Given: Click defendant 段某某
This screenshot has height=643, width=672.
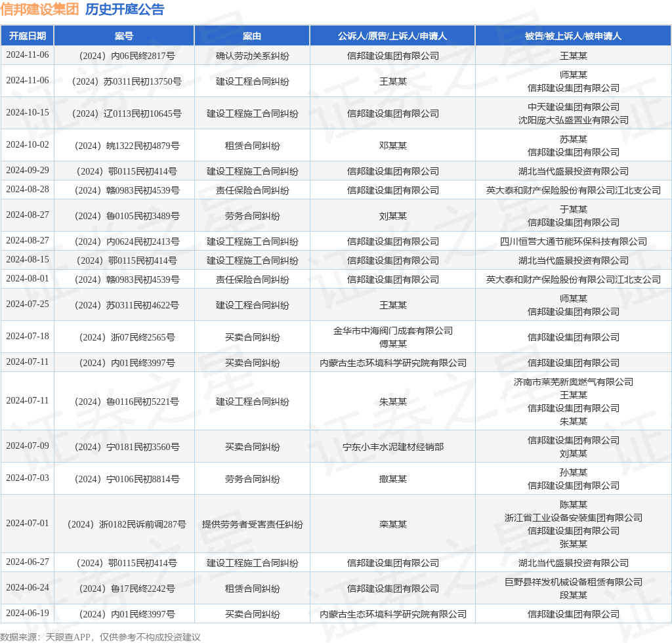Looking at the screenshot, I should (x=573, y=595).
